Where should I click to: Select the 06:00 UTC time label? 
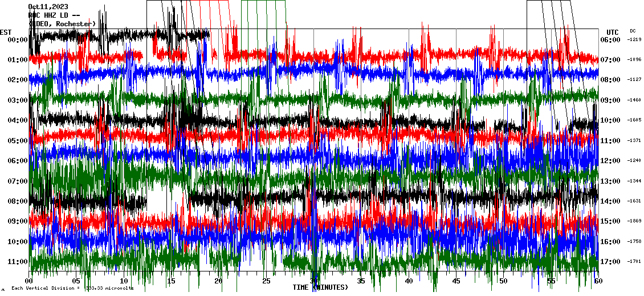(610, 39)
